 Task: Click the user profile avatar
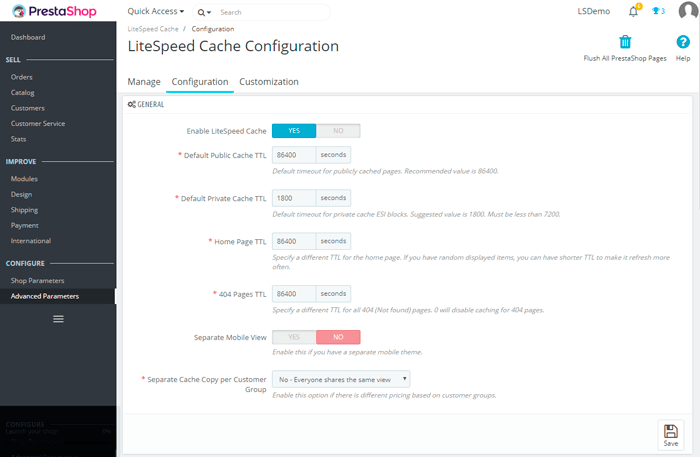685,12
